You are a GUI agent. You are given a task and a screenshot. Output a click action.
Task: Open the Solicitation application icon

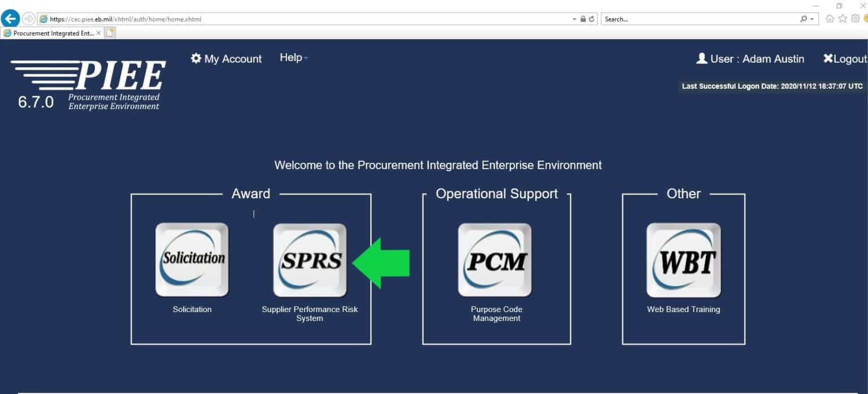(192, 259)
